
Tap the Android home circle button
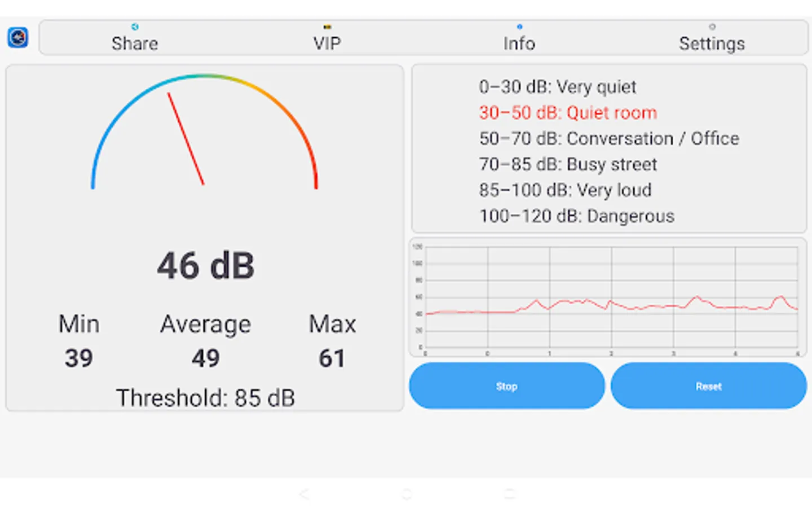[405, 494]
